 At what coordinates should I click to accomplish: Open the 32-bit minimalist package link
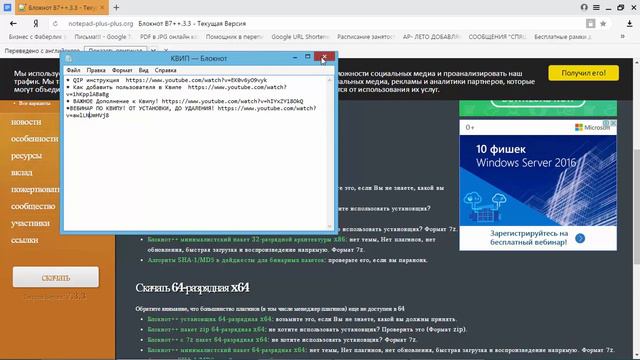pyautogui.click(x=247, y=240)
